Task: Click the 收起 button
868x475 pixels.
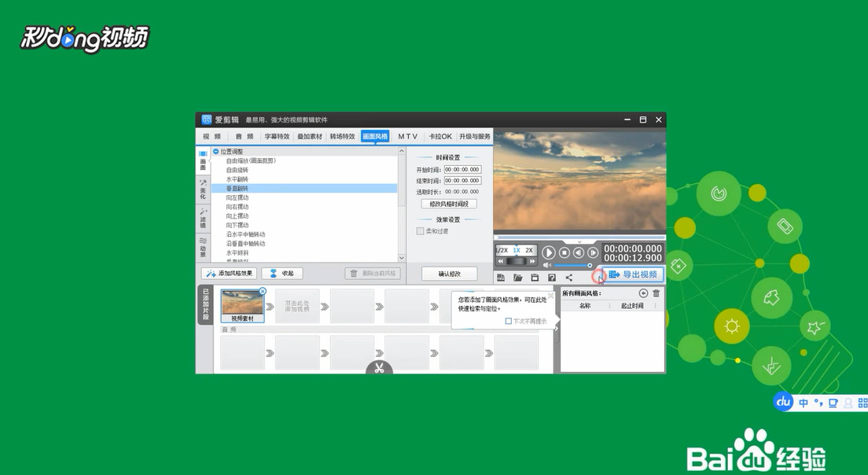Action: click(281, 274)
